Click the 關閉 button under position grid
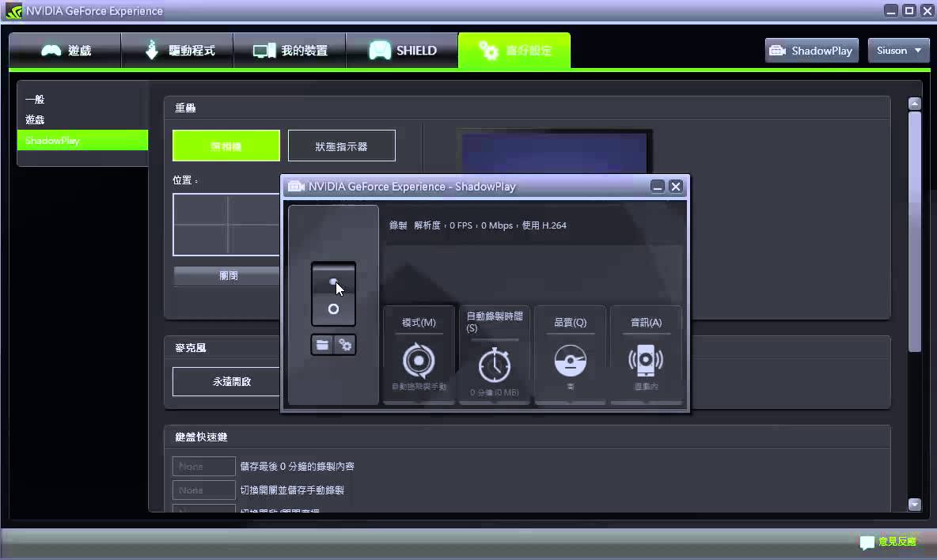Image resolution: width=937 pixels, height=560 pixels. (x=226, y=276)
